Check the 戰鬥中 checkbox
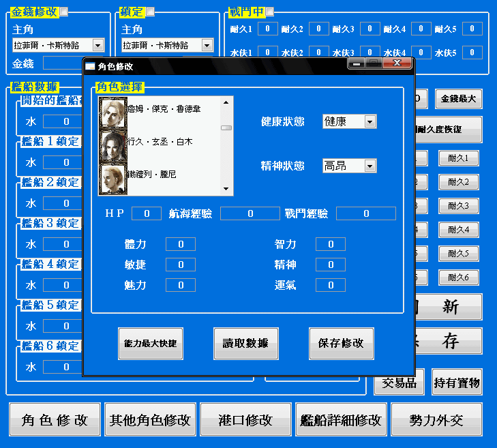 click(269, 11)
